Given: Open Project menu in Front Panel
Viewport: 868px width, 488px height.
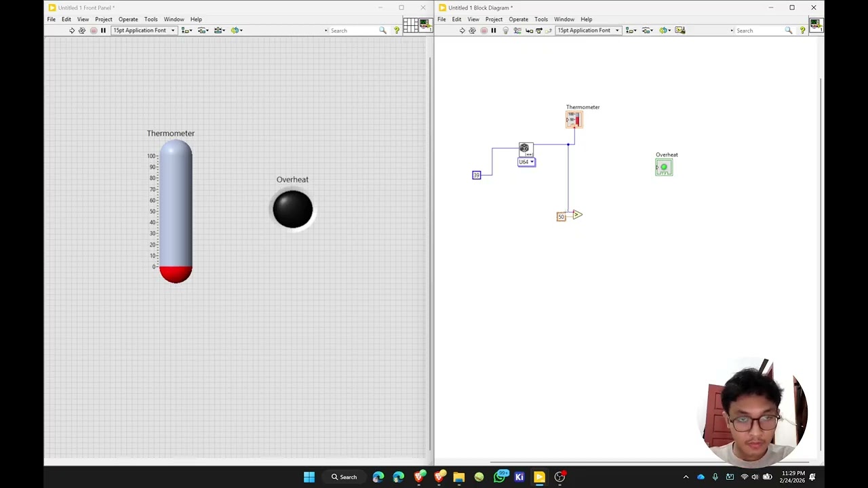Looking at the screenshot, I should pyautogui.click(x=104, y=19).
